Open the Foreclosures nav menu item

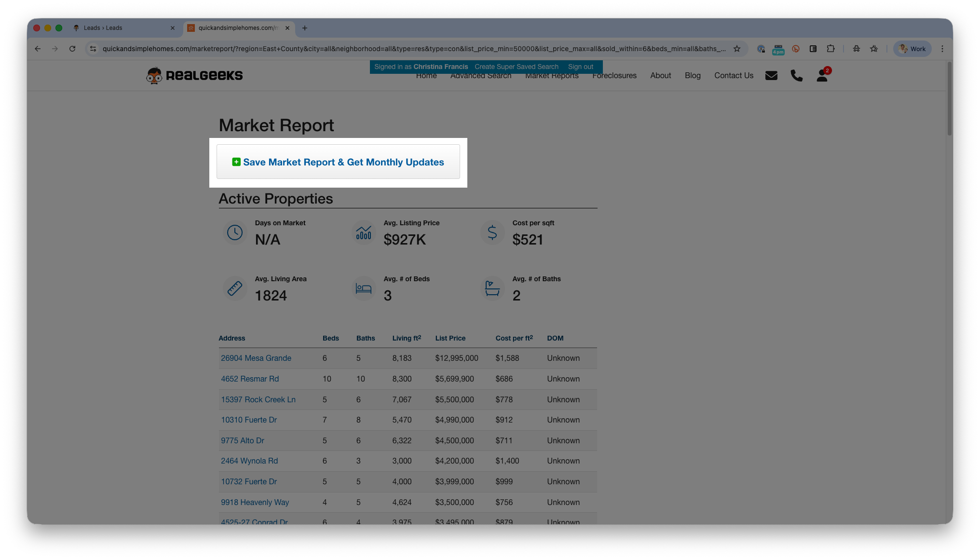tap(614, 76)
